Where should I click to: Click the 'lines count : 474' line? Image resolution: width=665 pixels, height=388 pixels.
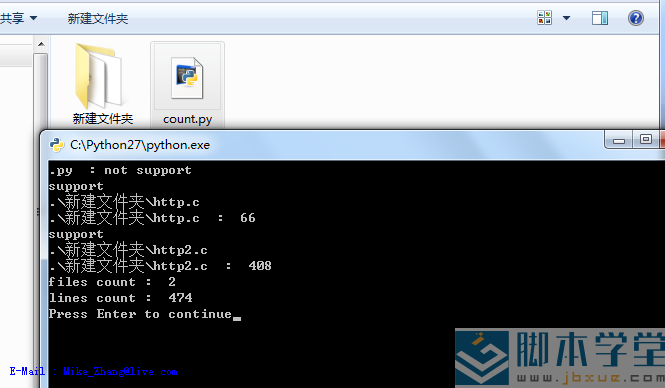(120, 298)
